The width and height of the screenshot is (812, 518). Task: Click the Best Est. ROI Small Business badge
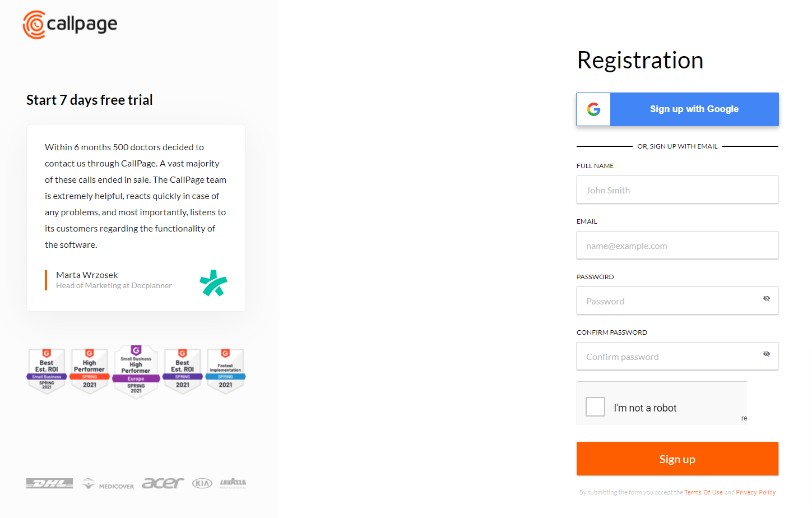[47, 371]
